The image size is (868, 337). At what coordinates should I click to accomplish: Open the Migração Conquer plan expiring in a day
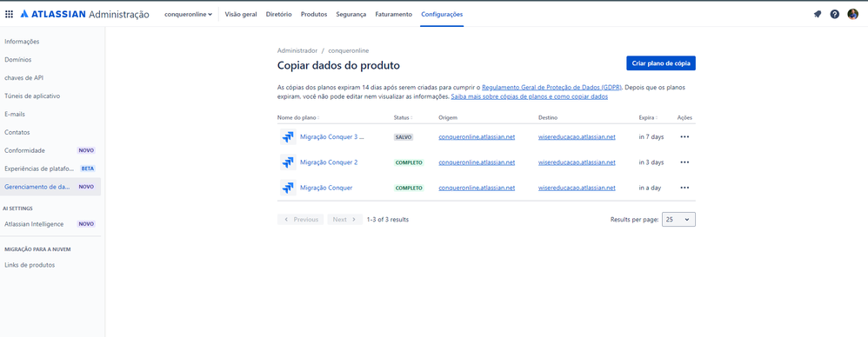pyautogui.click(x=326, y=188)
